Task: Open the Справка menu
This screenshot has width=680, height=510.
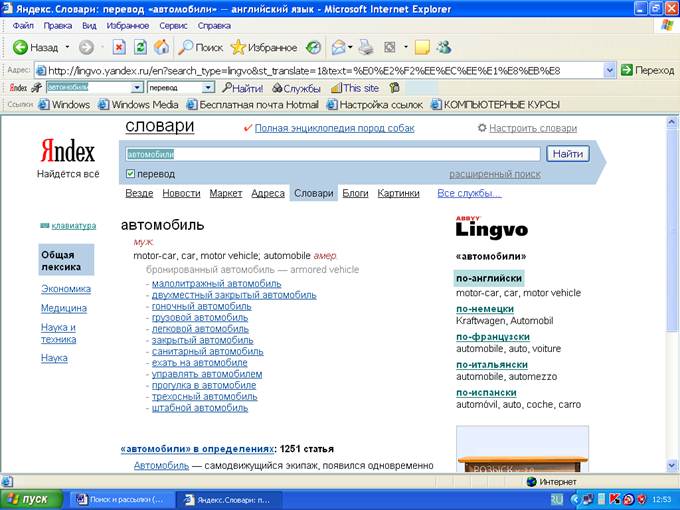Action: 214,26
